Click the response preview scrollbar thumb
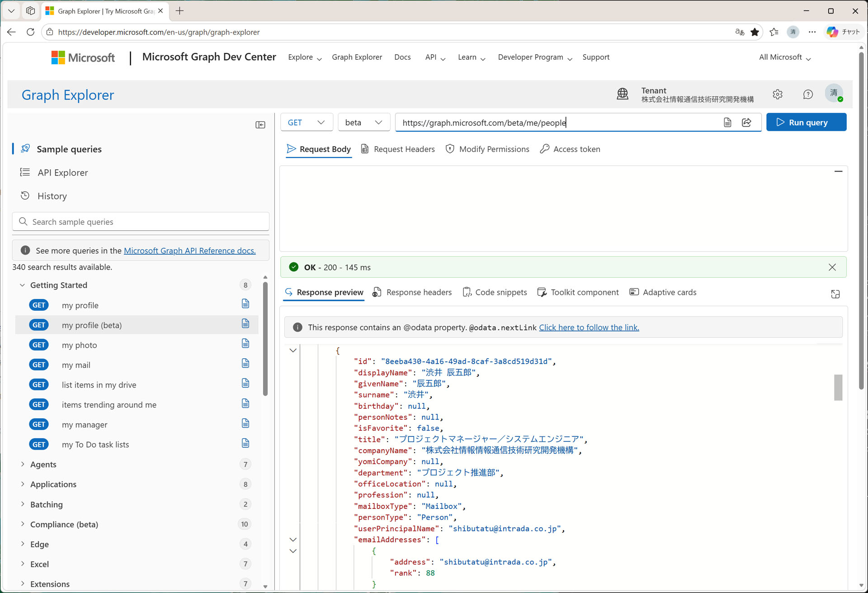868x593 pixels. pos(838,387)
